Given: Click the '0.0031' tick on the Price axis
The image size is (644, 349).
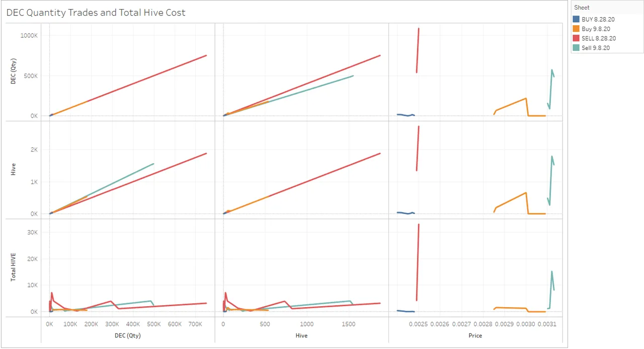Looking at the screenshot, I should [548, 324].
